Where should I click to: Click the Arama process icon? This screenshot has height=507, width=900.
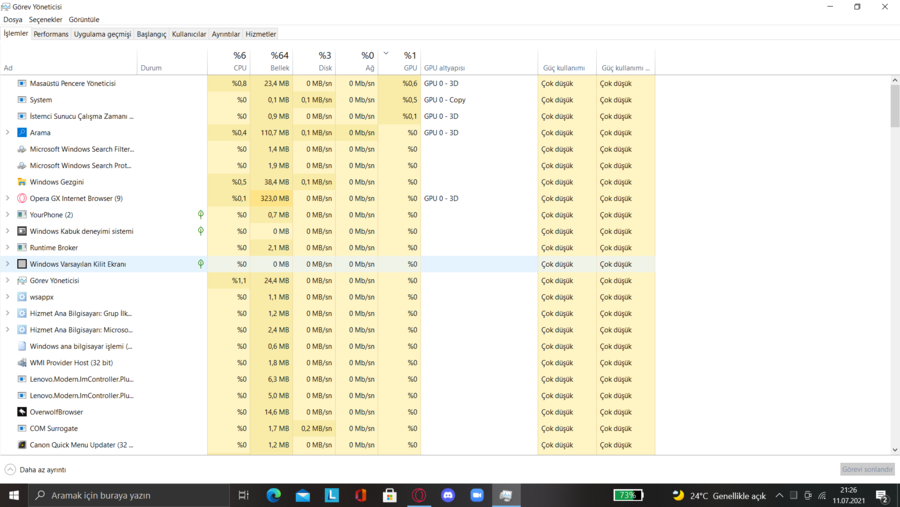coord(22,132)
